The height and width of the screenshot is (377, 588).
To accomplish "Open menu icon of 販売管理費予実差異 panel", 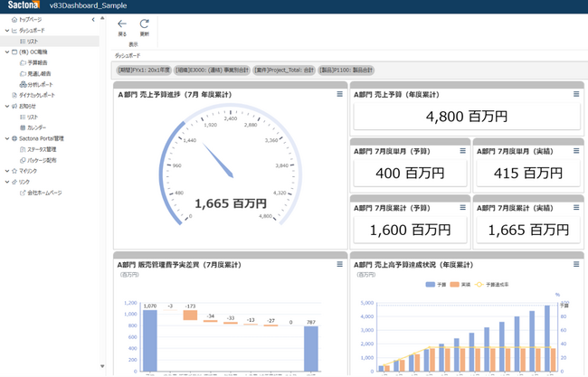I will [340, 264].
